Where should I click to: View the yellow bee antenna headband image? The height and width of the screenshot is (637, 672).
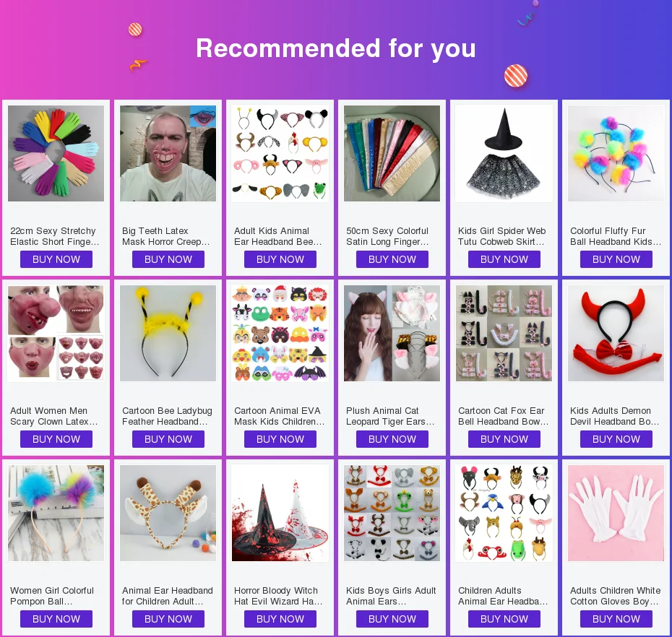pyautogui.click(x=168, y=333)
